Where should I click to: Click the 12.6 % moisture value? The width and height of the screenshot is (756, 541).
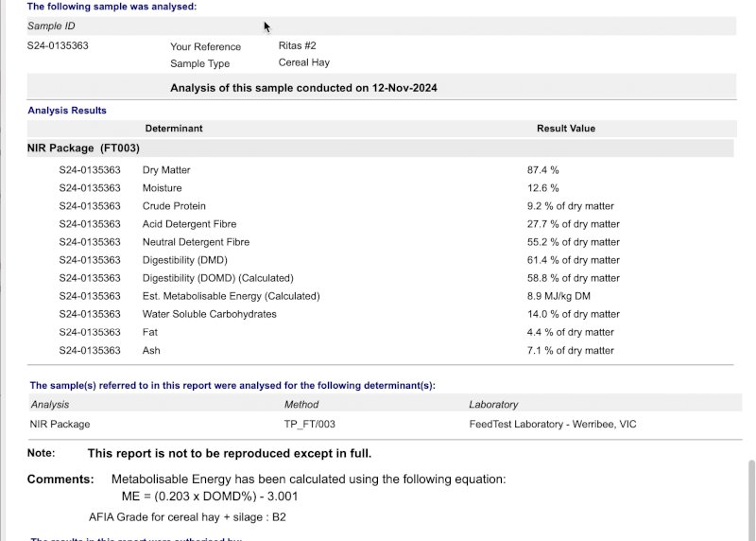(542, 187)
